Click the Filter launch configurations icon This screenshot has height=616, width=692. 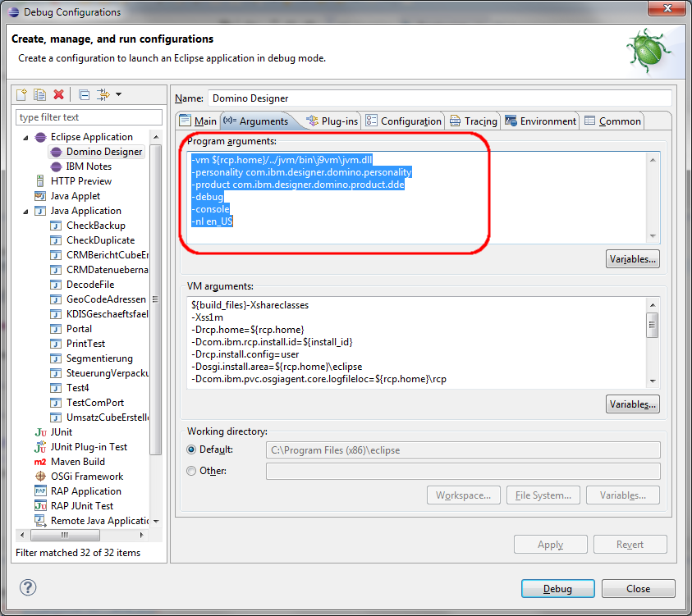point(103,95)
